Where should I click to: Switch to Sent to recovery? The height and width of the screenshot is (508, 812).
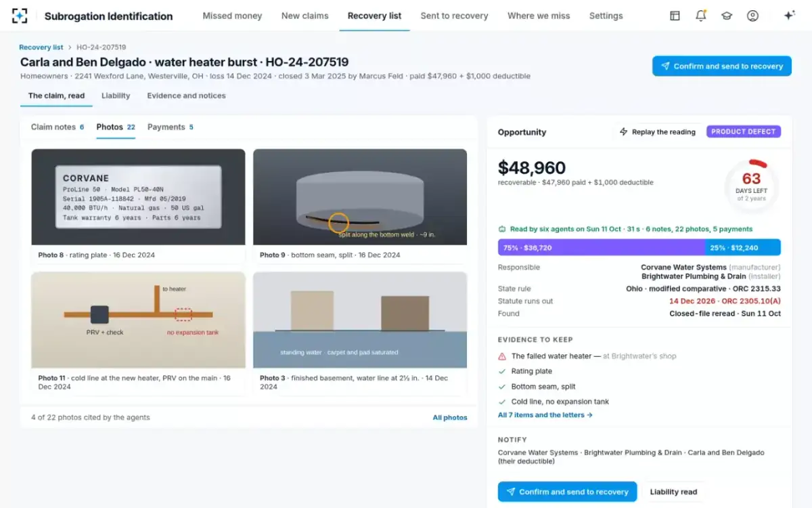point(454,16)
